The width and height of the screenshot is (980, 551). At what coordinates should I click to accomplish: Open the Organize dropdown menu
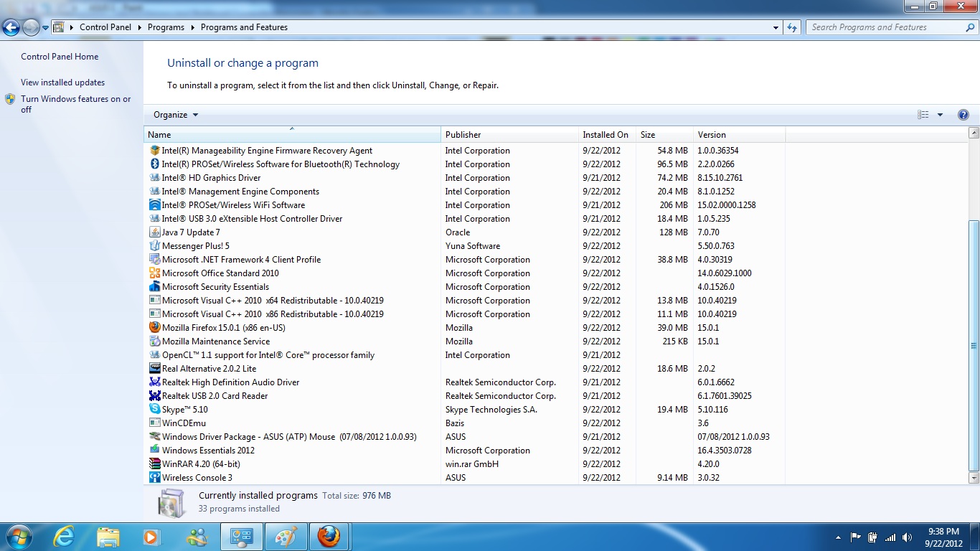pyautogui.click(x=176, y=115)
